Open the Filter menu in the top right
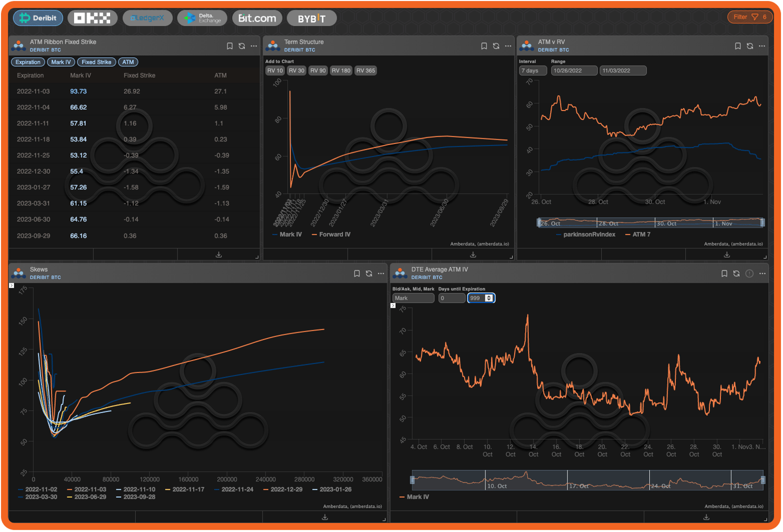Viewport: 783px width, 532px height. (750, 17)
